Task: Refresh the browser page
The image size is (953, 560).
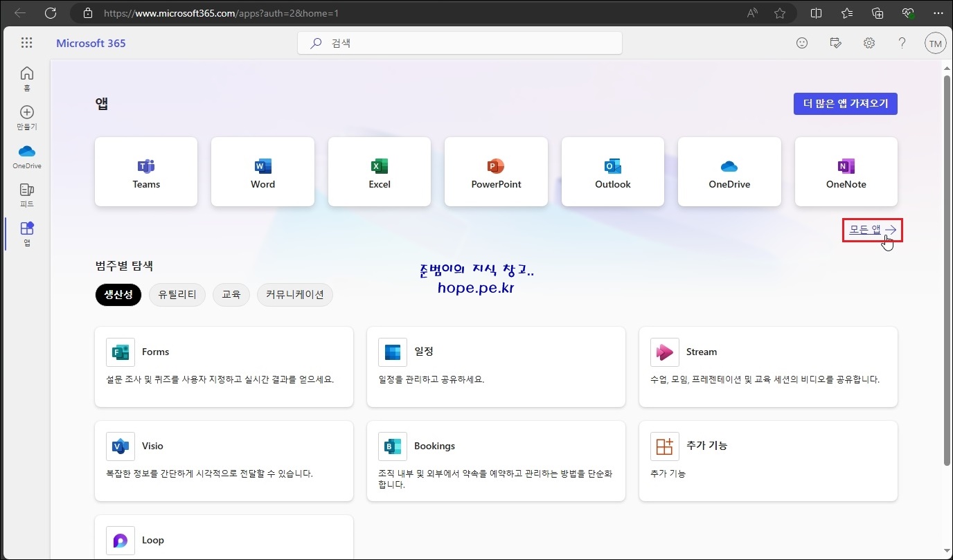Action: (x=51, y=13)
